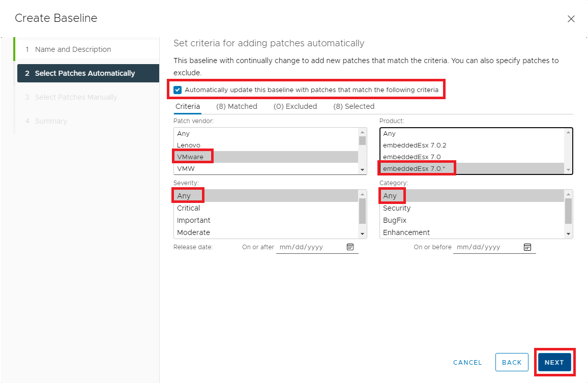Go back with the BACK button
Image resolution: width=588 pixels, height=383 pixels.
point(511,362)
